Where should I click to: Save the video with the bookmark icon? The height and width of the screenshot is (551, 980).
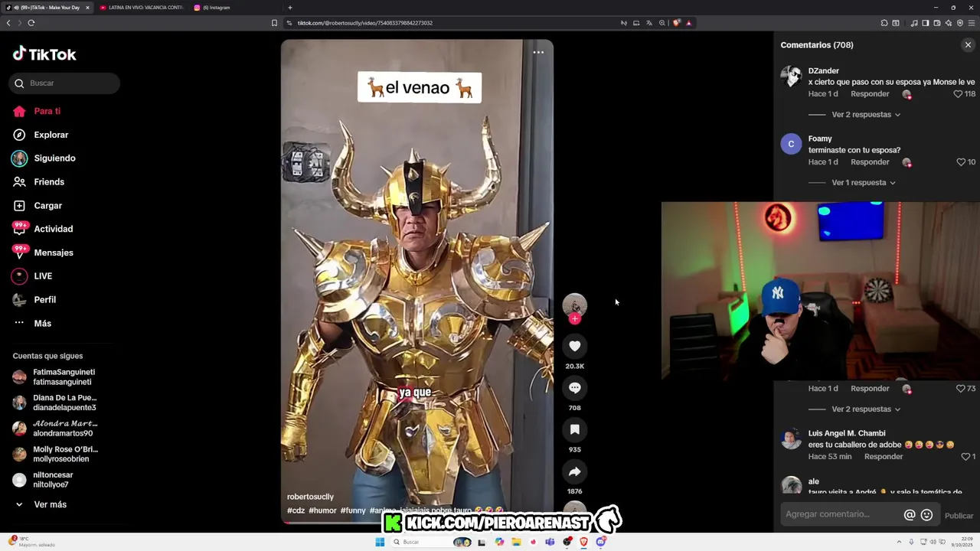point(575,430)
